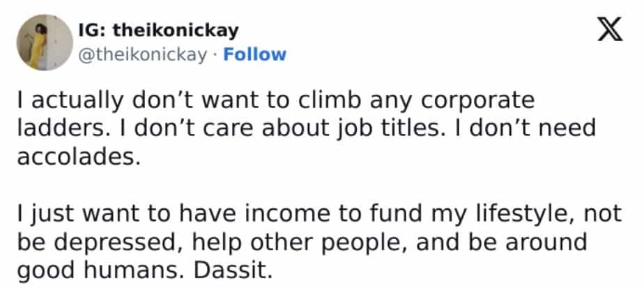Open the @theikonickay handle link

141,54
